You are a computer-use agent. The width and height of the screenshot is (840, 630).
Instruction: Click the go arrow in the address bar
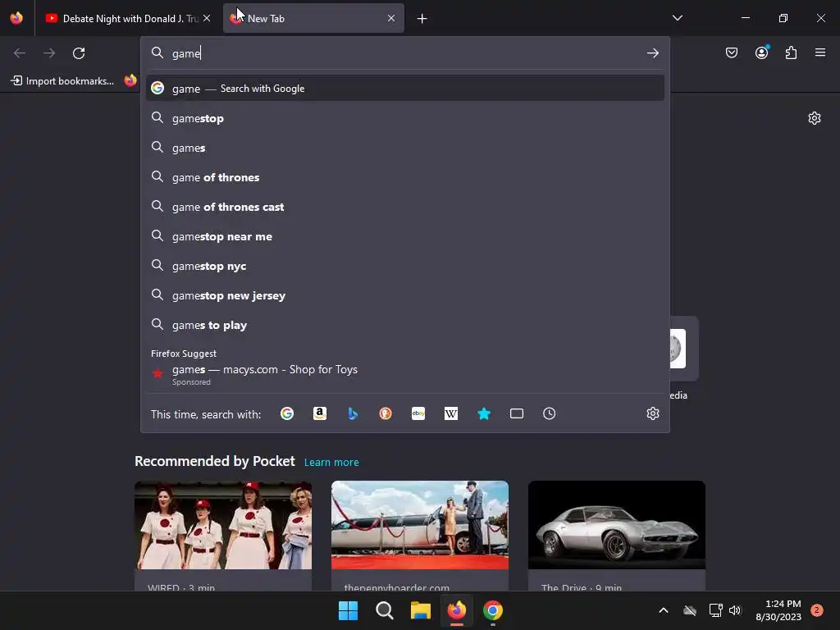(652, 53)
